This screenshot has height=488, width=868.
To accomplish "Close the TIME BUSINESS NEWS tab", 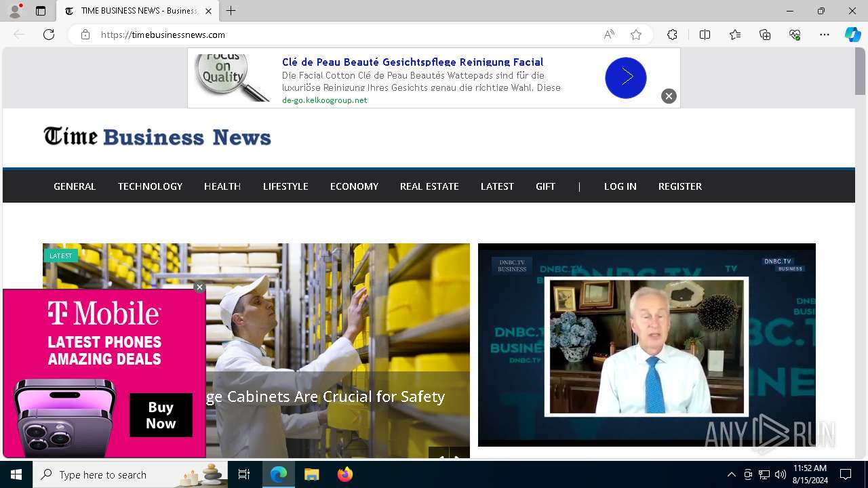I will (208, 11).
